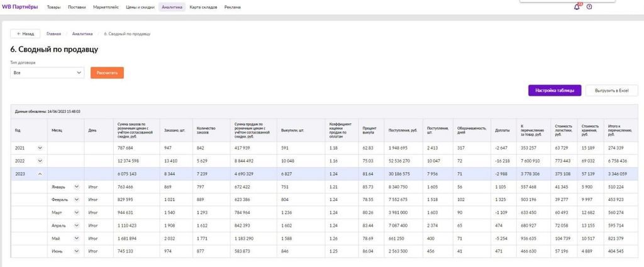Open Настройка таблицы settings
The height and width of the screenshot is (267, 644).
tap(555, 91)
